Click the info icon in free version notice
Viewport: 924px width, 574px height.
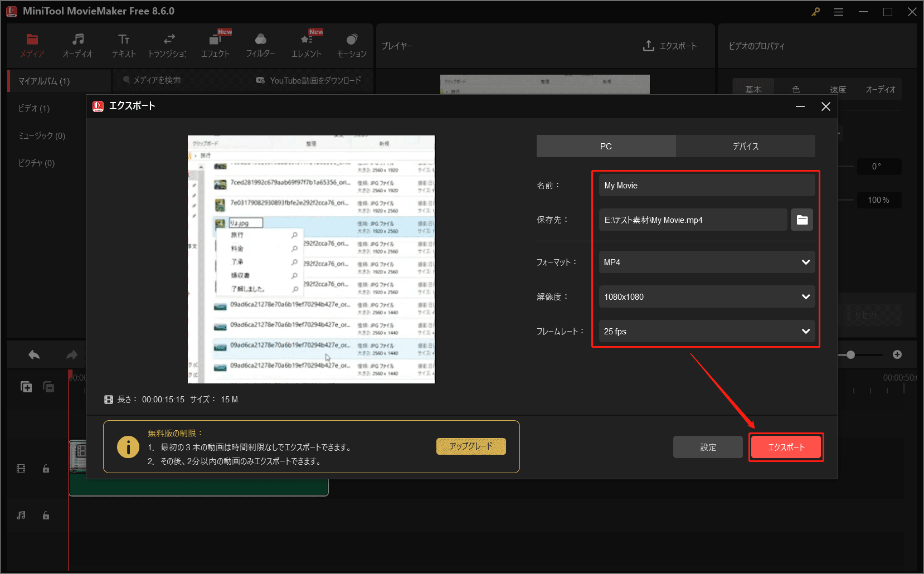tap(128, 447)
